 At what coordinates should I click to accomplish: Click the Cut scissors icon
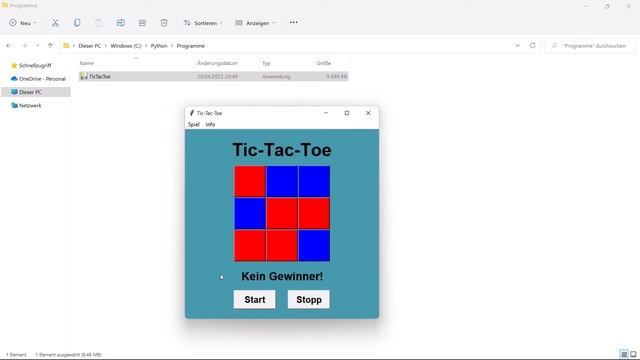55,23
